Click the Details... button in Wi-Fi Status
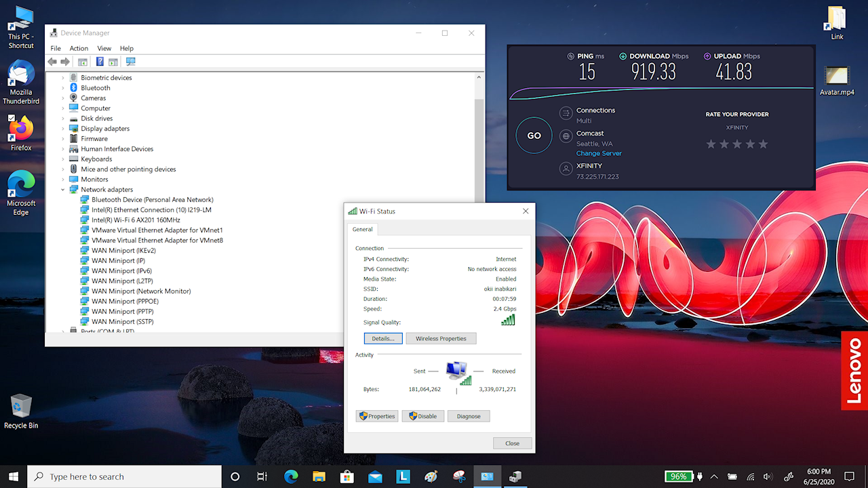The height and width of the screenshot is (488, 868). [383, 338]
